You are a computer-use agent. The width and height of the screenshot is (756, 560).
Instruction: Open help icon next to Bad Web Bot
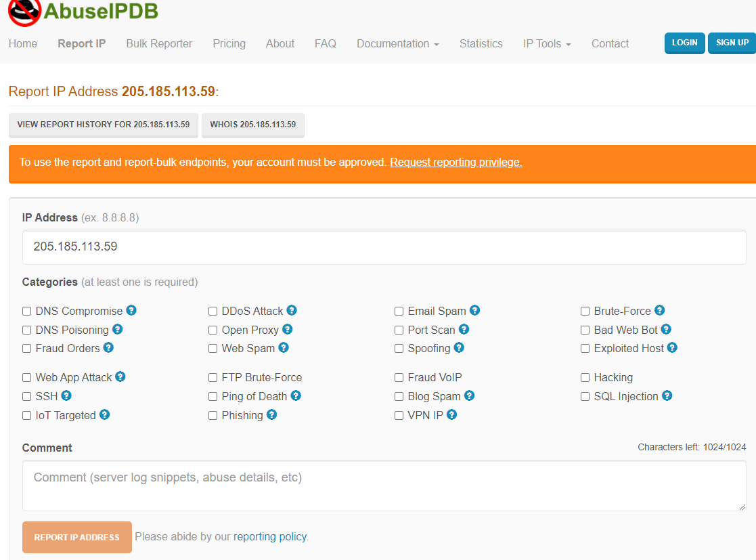666,329
